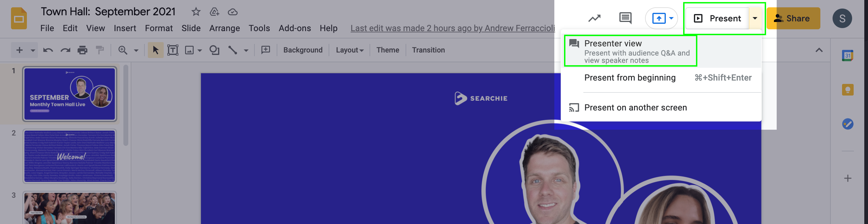
Task: Collapse the menus with the up chevron
Action: pyautogui.click(x=819, y=50)
